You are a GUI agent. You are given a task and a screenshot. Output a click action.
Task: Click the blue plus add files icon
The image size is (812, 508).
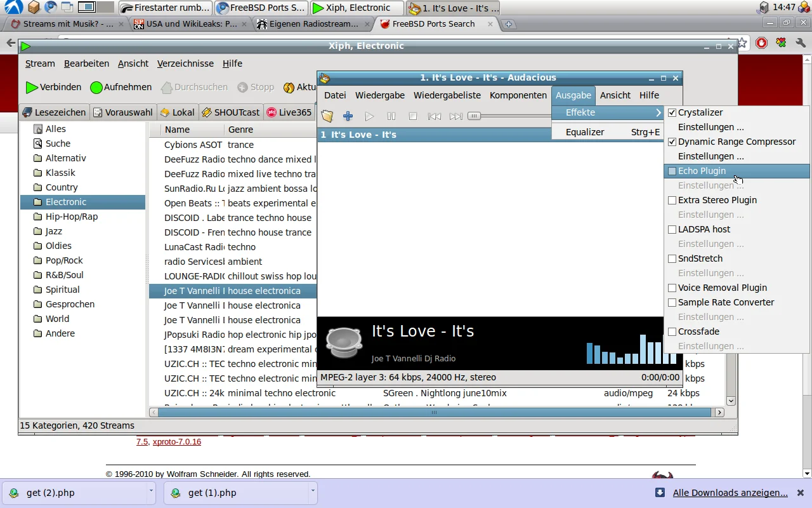click(348, 116)
